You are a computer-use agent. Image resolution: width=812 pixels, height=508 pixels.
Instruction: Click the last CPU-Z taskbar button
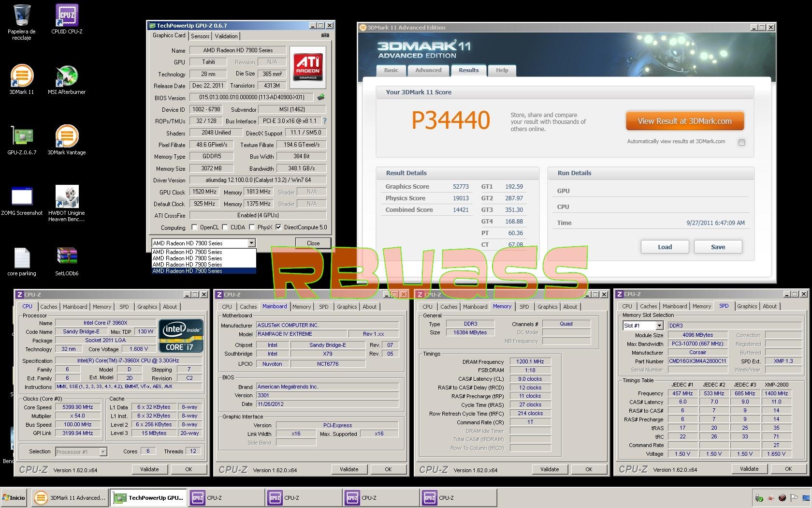click(458, 497)
